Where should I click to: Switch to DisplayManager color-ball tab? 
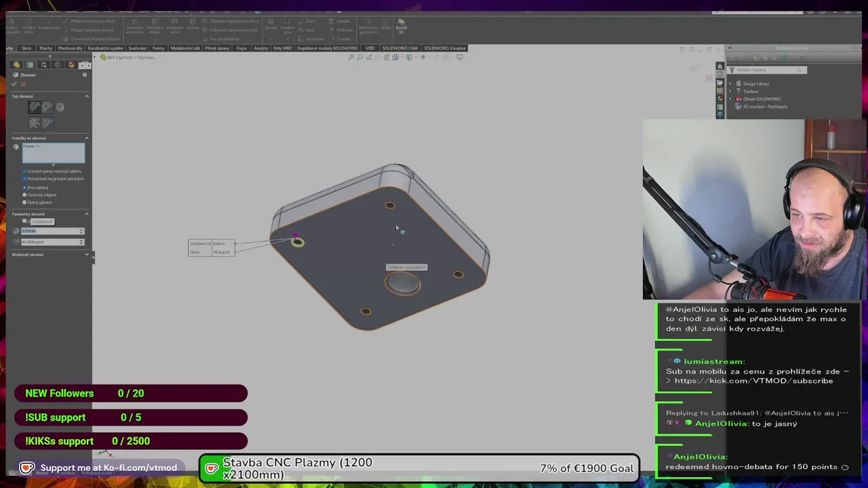71,65
